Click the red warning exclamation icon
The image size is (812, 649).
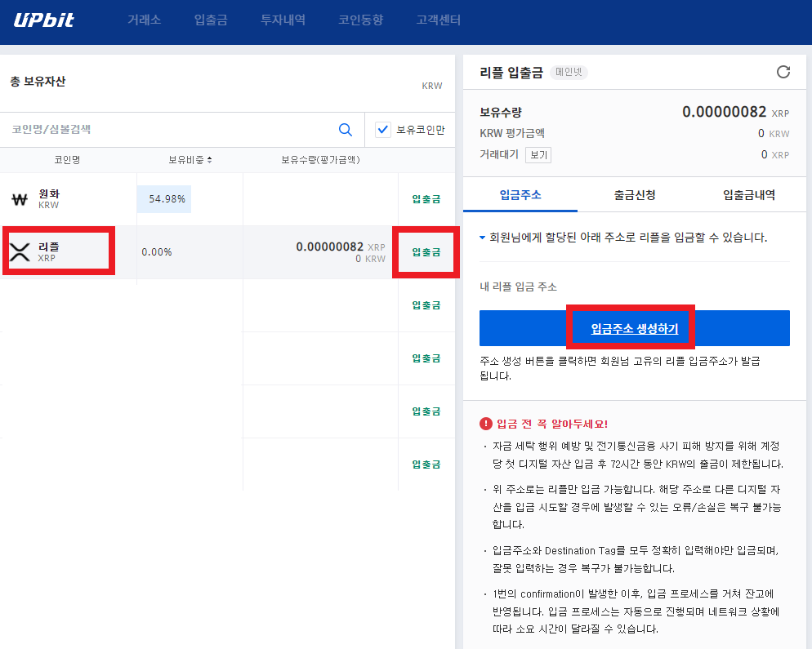pos(486,424)
